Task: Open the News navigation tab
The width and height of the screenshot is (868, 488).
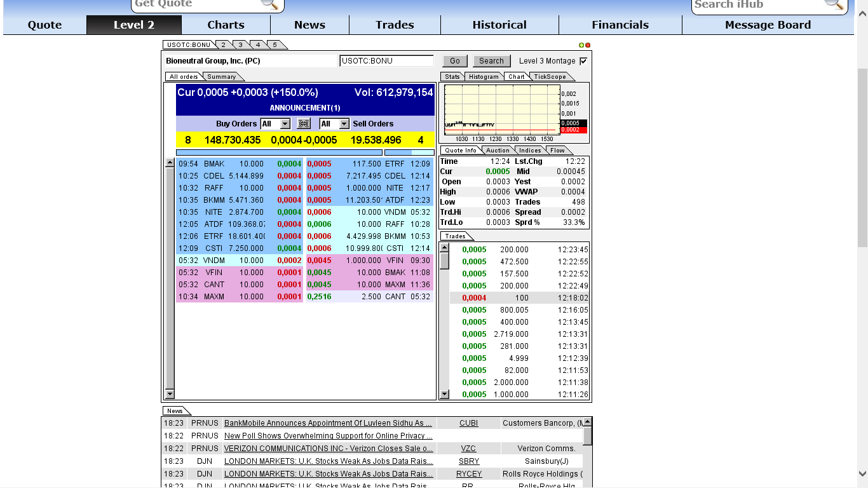Action: (309, 25)
